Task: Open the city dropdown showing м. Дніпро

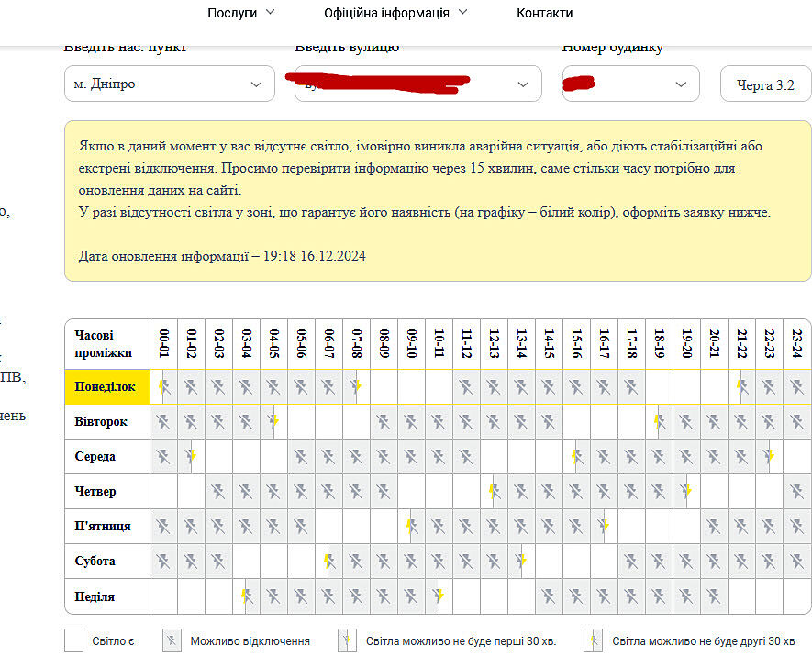Action: (x=170, y=84)
